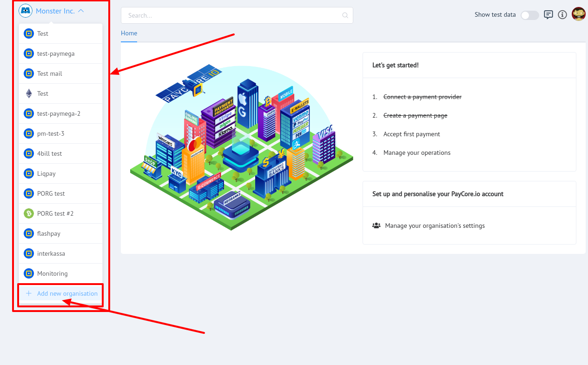588x365 pixels.
Task: Click the people icon beside organisation settings
Action: pos(377,226)
